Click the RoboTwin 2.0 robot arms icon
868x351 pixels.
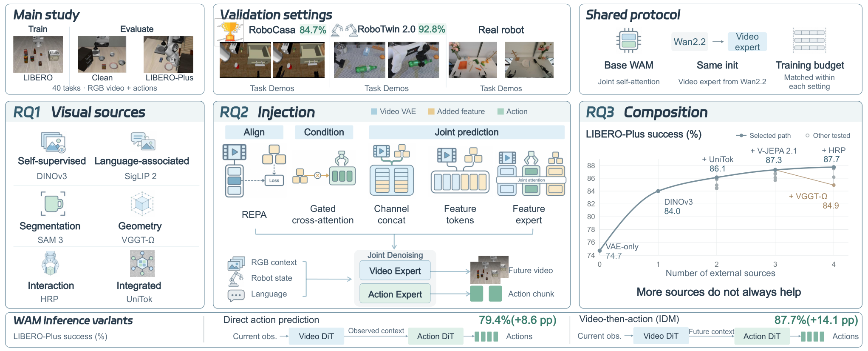pyautogui.click(x=344, y=30)
